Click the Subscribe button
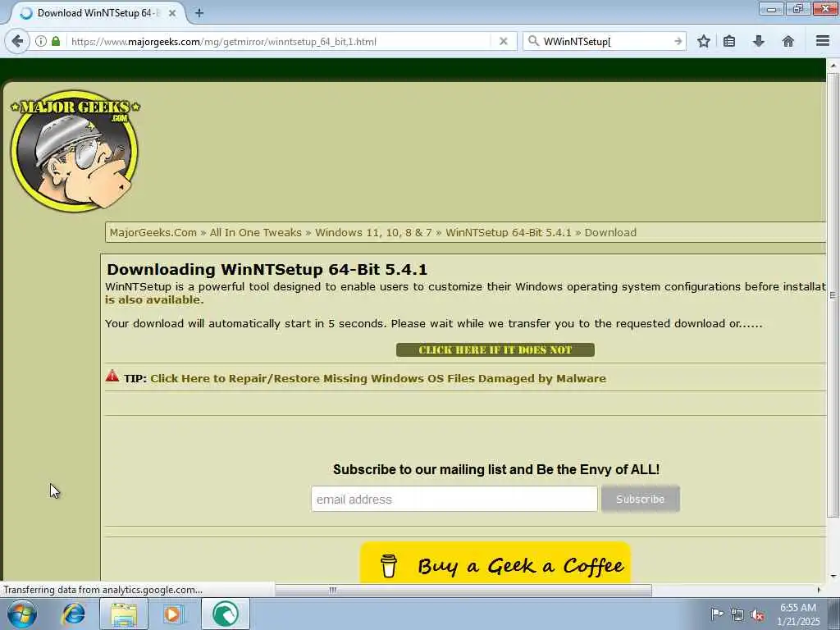 point(640,499)
